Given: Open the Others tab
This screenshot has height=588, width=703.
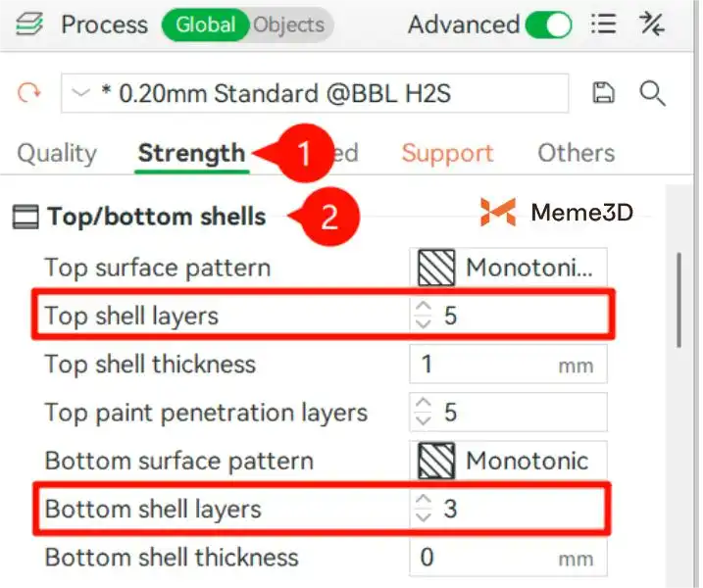Looking at the screenshot, I should (x=576, y=153).
